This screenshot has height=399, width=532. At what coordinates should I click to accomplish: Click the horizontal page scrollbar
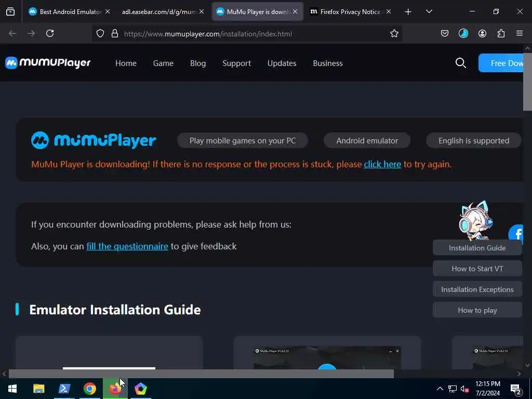[201, 374]
